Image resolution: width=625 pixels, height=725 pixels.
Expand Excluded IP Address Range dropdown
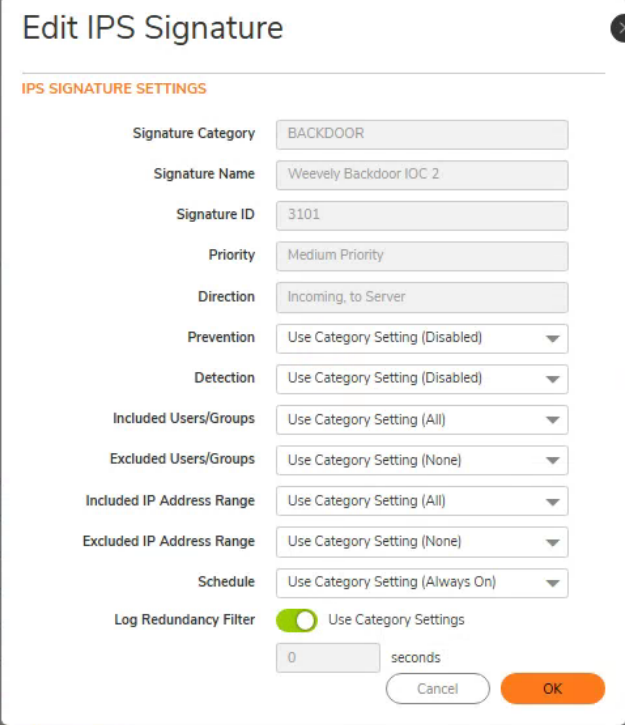[421, 542]
